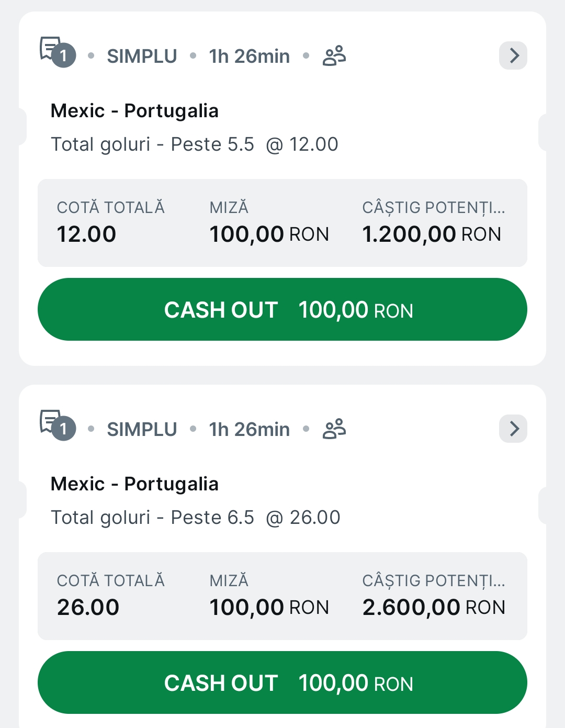Tap the 1h 26min time on the 12.00 ticket
The width and height of the screenshot is (565, 728).
(249, 56)
